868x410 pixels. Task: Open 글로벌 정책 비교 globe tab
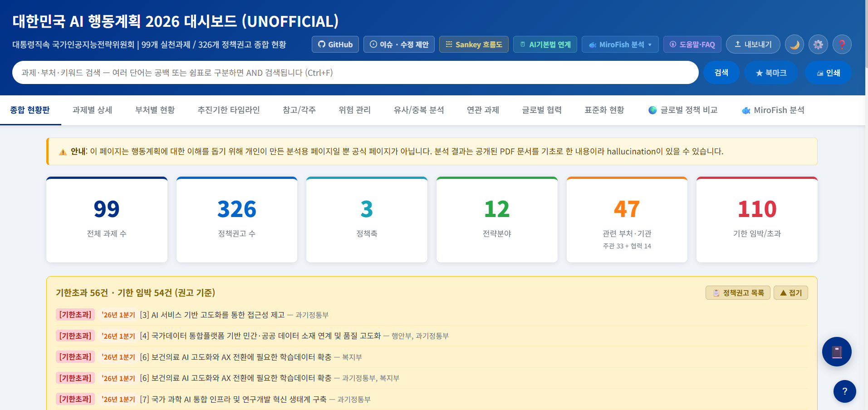(683, 110)
